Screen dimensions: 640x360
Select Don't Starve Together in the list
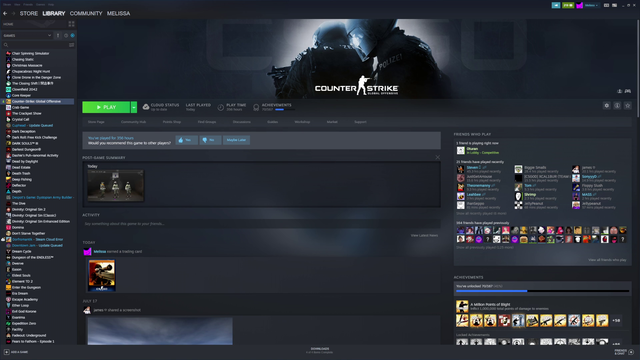click(x=28, y=233)
